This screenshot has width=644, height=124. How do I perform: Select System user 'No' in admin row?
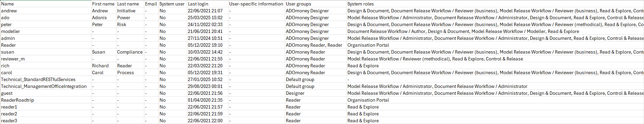(x=173, y=38)
